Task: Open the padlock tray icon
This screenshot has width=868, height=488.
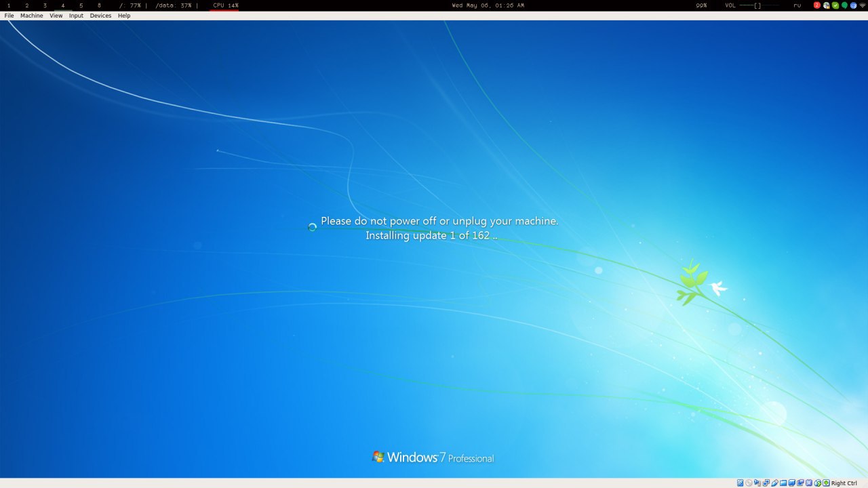Action: pyautogui.click(x=827, y=5)
